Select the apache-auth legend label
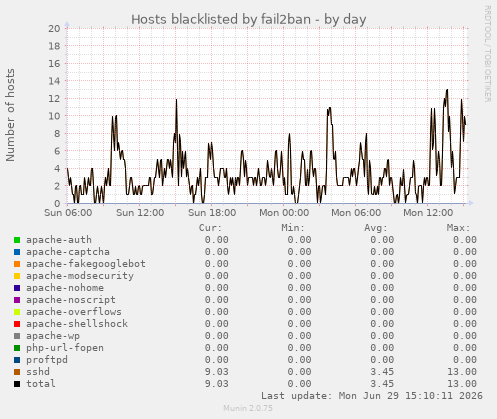Image resolution: width=497 pixels, height=419 pixels. click(59, 240)
